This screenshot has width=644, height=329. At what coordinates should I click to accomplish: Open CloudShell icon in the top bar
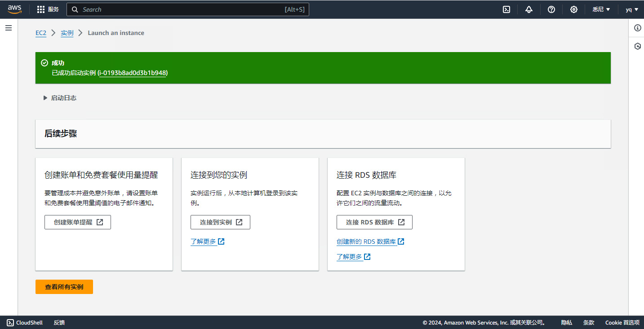pos(506,9)
